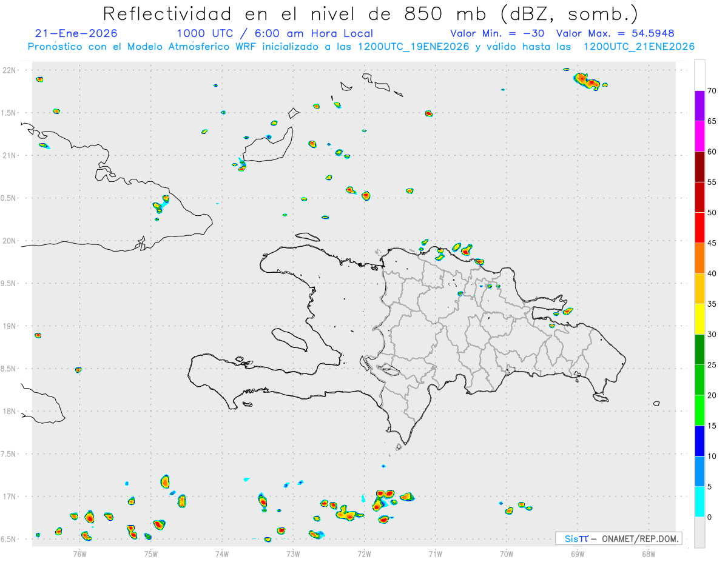This screenshot has width=728, height=562.
Task: Pick the magenta 60–65 dBZ colorbar segment
Action: 699,136
